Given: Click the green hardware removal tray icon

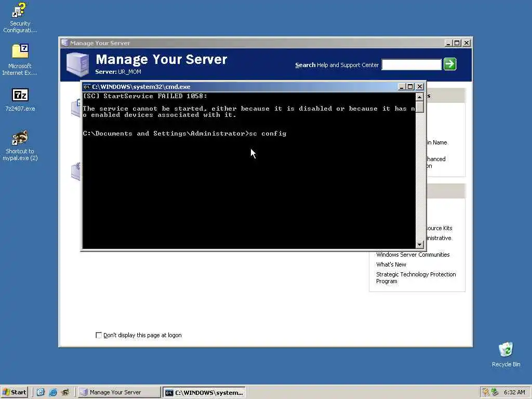Looking at the screenshot, I should [495, 392].
